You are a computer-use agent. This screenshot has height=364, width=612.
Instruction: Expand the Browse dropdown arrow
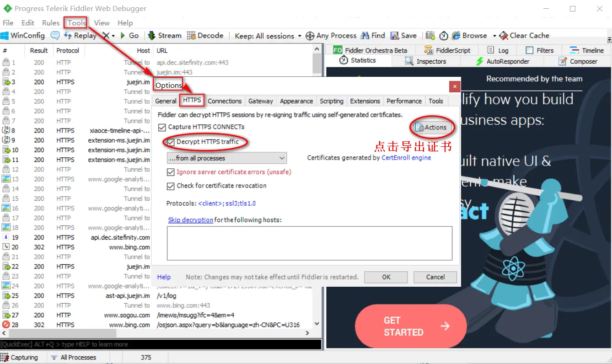click(494, 36)
